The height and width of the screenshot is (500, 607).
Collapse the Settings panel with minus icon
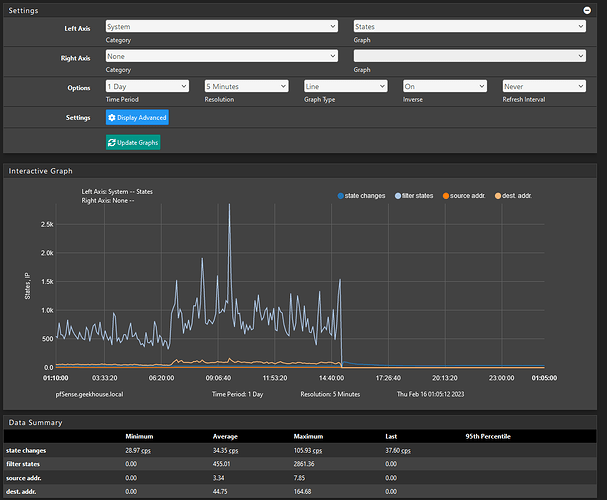click(x=586, y=9)
